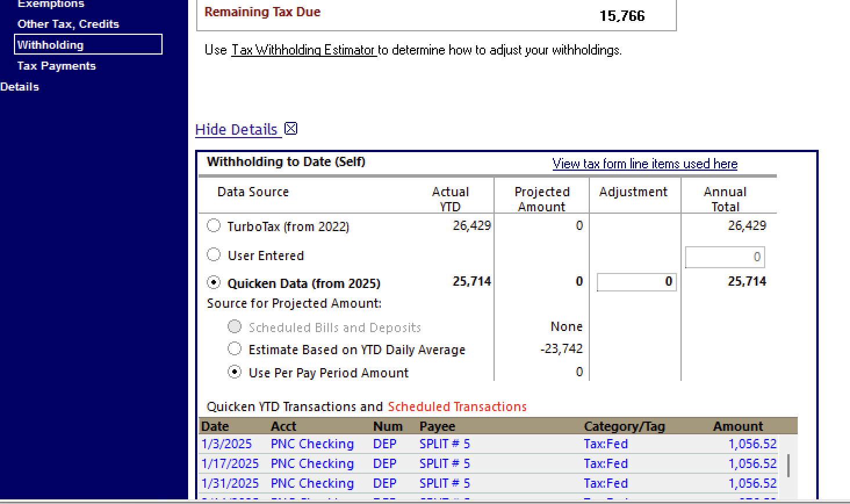The width and height of the screenshot is (850, 504).
Task: Click the 1,056.52 amount in 1/17/2025 row
Action: [x=752, y=464]
